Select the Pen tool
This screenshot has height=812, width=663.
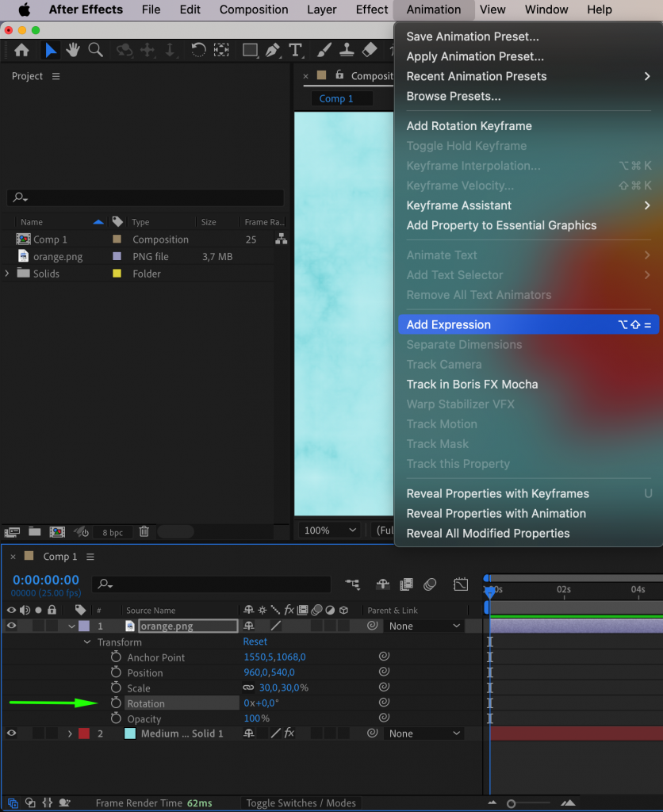click(x=273, y=50)
